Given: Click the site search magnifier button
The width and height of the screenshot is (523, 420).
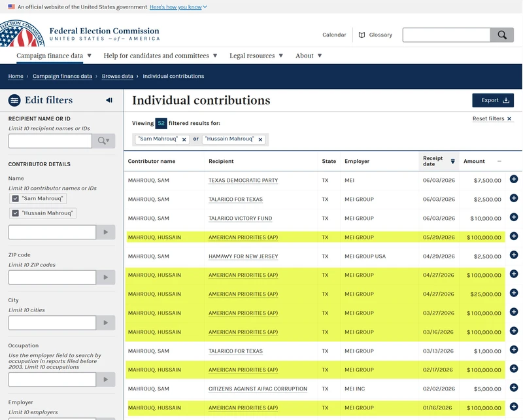Looking at the screenshot, I should click(502, 35).
